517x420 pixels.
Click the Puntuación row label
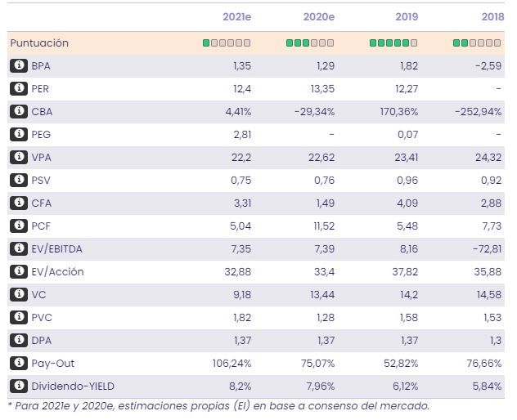39,42
